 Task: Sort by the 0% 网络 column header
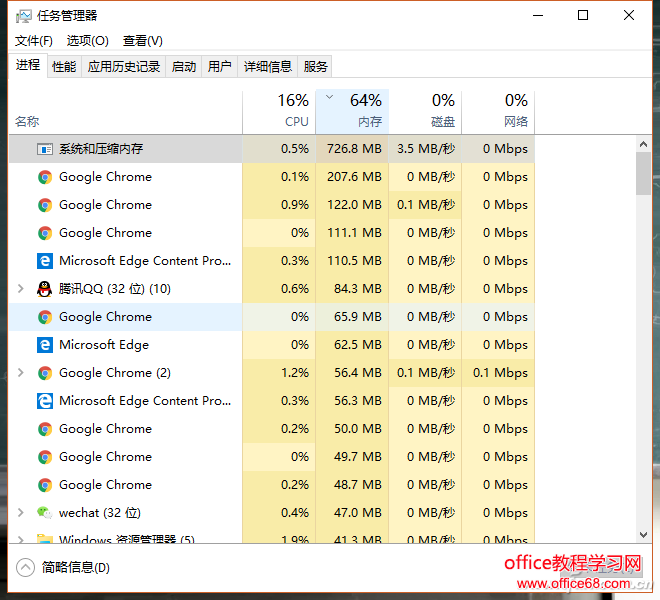pyautogui.click(x=498, y=112)
